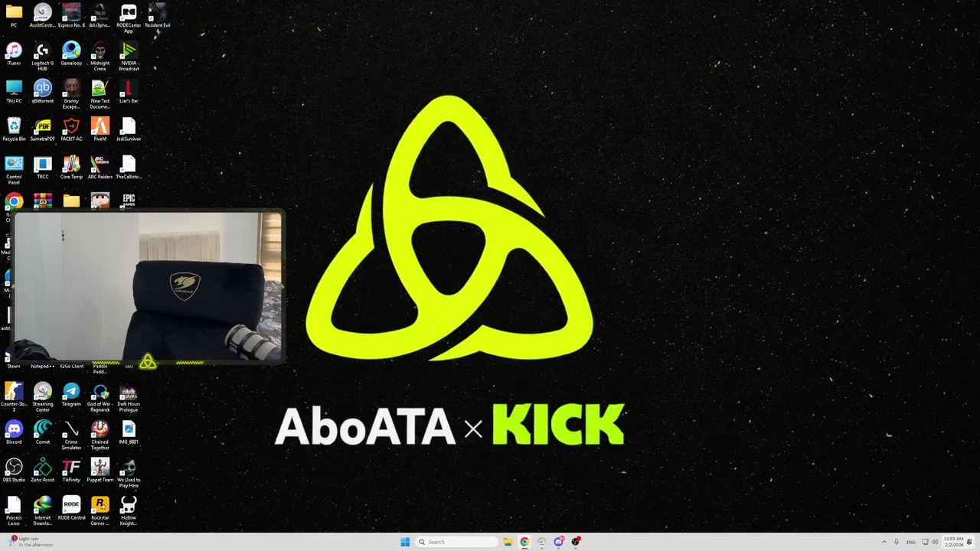Launch ARC Raiders desktop shortcut

(100, 167)
